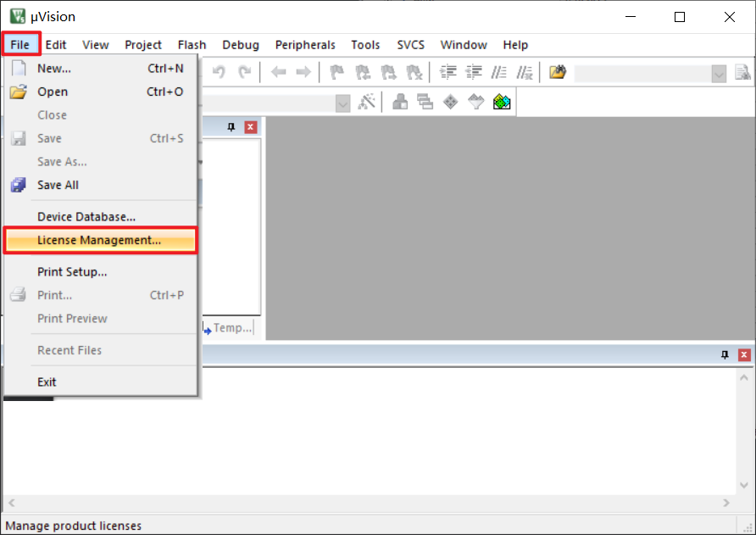Uncomment the selection
This screenshot has width=756, height=535.
(x=525, y=72)
